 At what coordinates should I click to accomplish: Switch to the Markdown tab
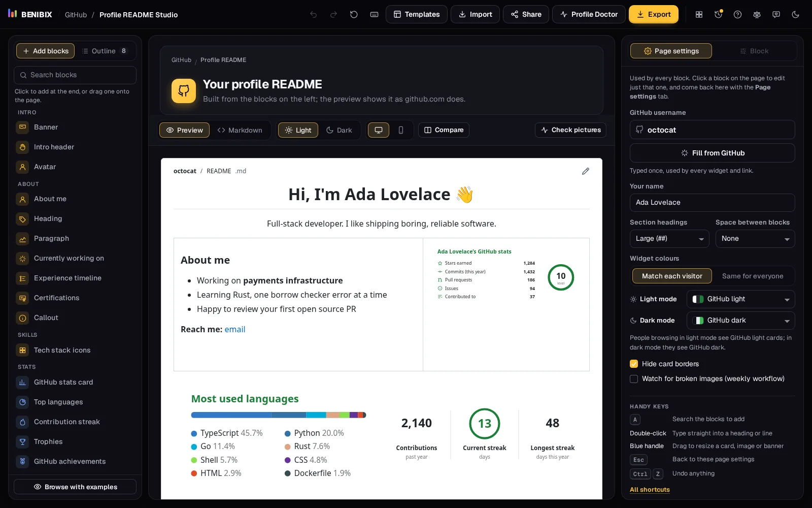240,130
